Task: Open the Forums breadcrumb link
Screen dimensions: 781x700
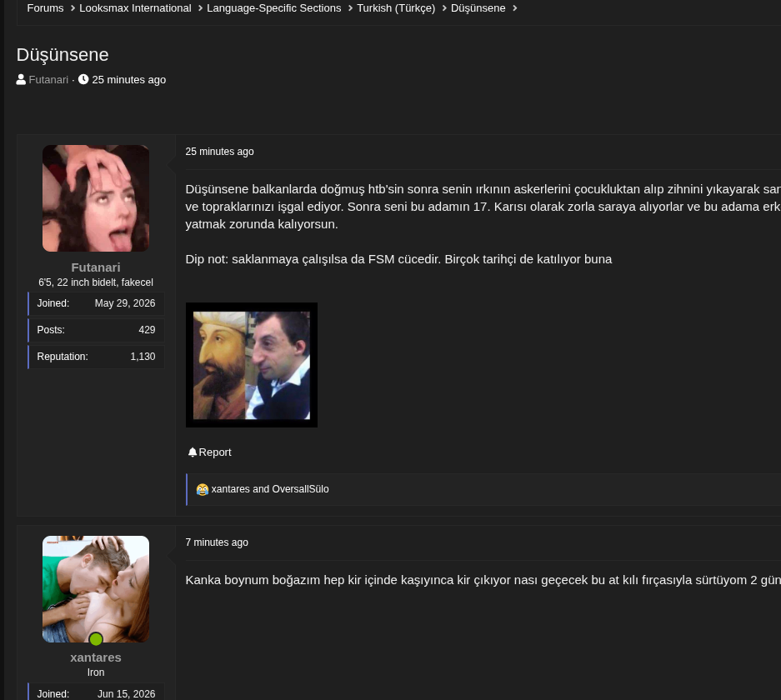Action: click(x=45, y=8)
